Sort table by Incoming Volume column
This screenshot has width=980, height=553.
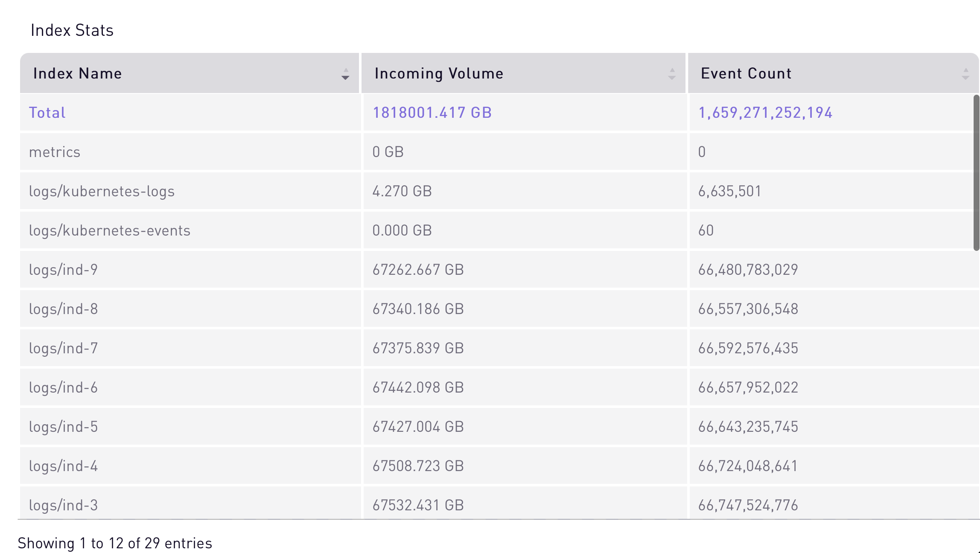[523, 73]
